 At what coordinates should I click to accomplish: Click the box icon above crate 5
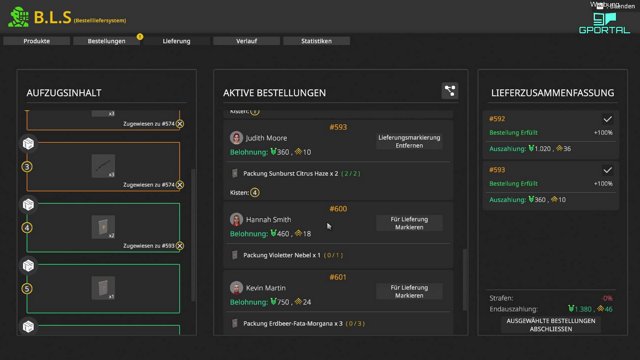click(x=28, y=266)
